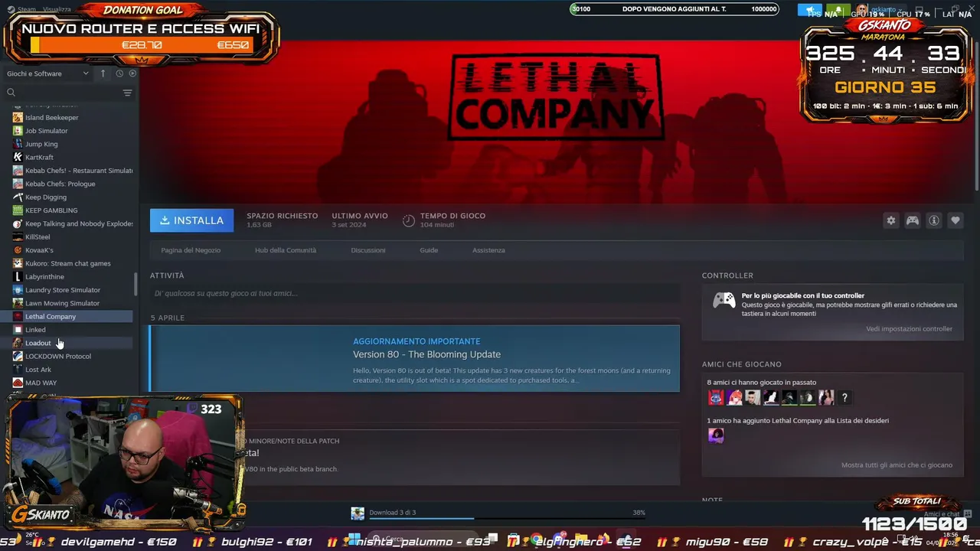Click the activity post input field
This screenshot has height=551, width=980.
coord(415,293)
